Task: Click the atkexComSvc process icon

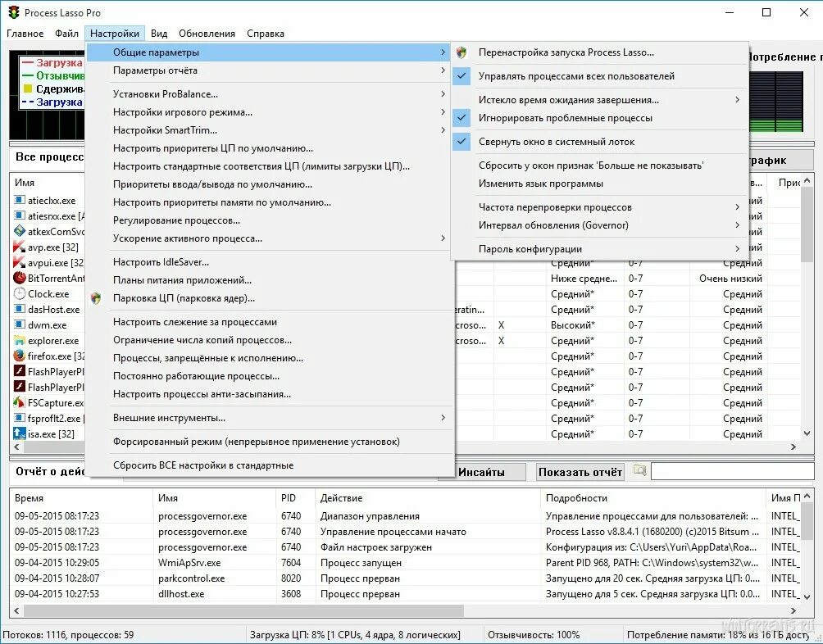Action: click(20, 231)
